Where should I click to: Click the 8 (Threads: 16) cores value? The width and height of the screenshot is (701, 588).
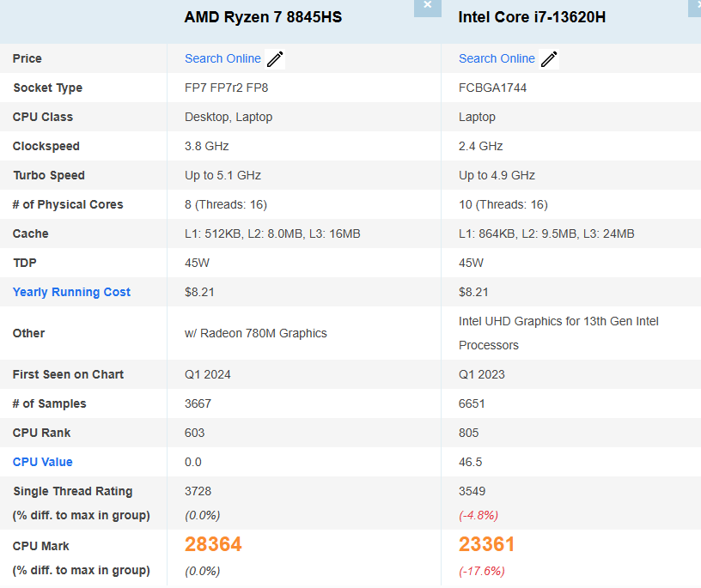point(226,204)
